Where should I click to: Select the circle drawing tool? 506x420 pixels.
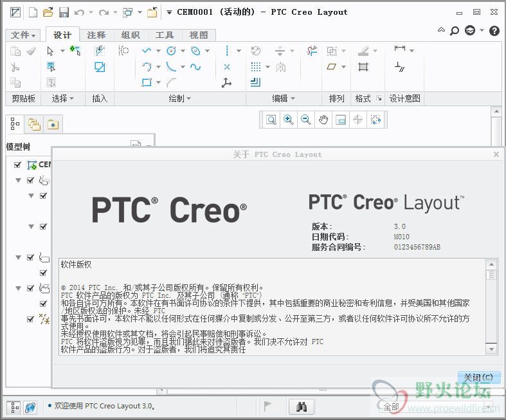(171, 51)
